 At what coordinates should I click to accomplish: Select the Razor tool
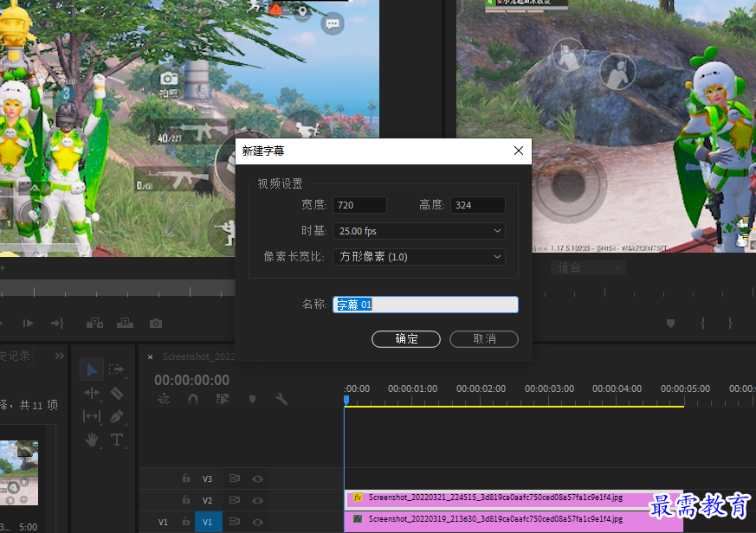pyautogui.click(x=117, y=393)
